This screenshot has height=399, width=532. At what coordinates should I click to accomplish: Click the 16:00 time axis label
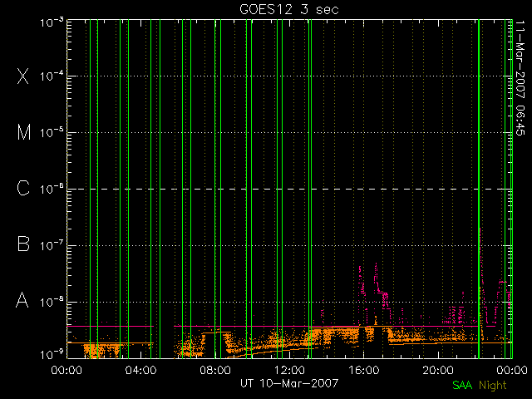click(x=364, y=370)
